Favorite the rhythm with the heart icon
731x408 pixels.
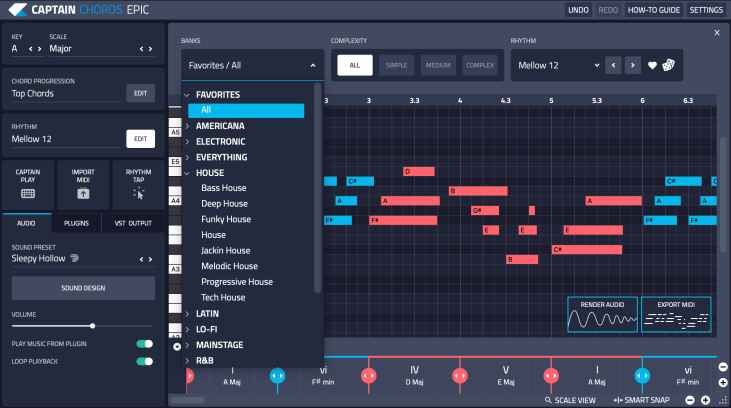[653, 66]
